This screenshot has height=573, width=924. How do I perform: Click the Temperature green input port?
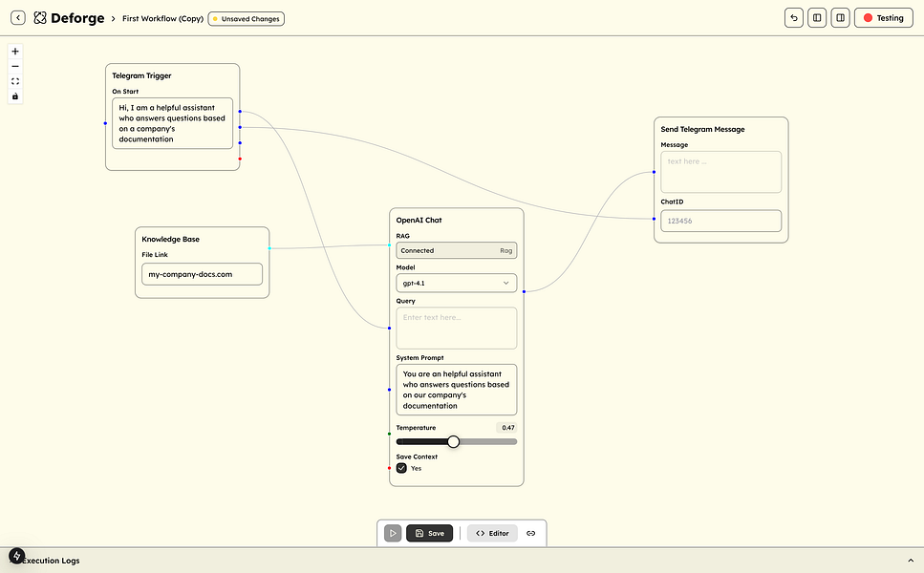390,434
